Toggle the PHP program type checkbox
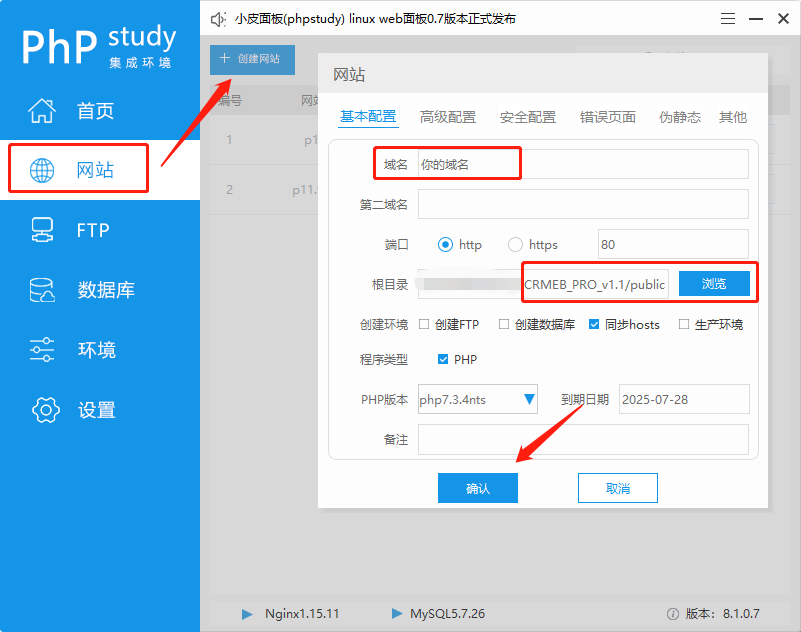This screenshot has width=801, height=632. (443, 359)
